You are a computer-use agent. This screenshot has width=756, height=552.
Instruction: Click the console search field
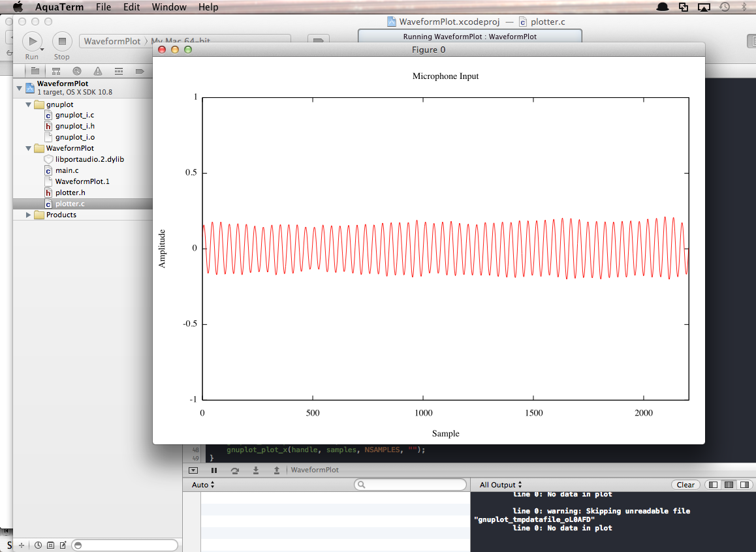point(411,484)
